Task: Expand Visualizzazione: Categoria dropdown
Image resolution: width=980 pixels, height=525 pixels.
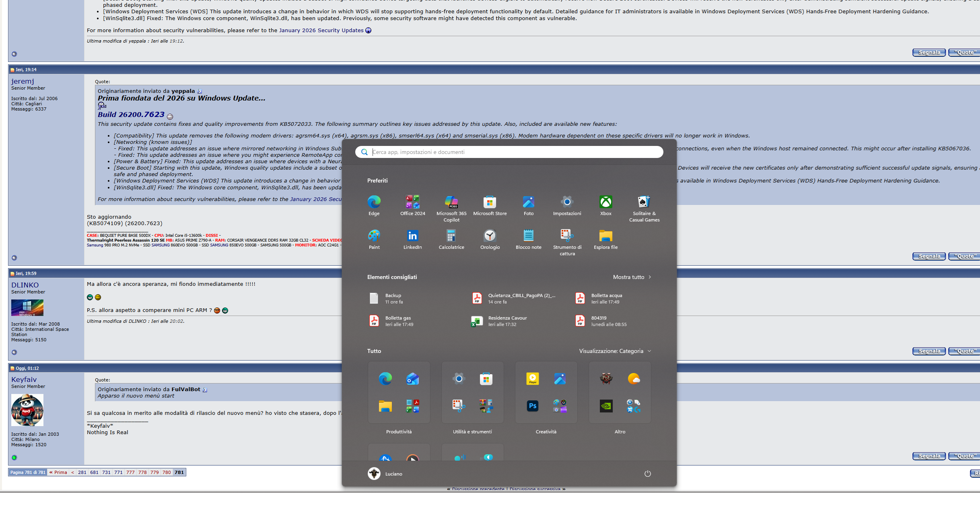Action: [x=615, y=351]
